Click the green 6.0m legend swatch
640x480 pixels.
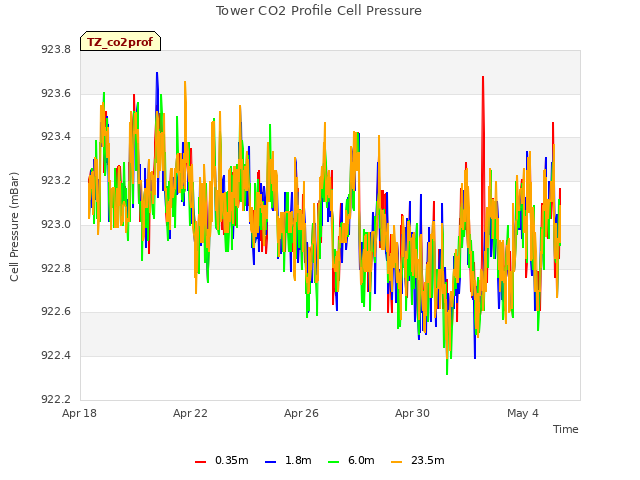click(333, 462)
